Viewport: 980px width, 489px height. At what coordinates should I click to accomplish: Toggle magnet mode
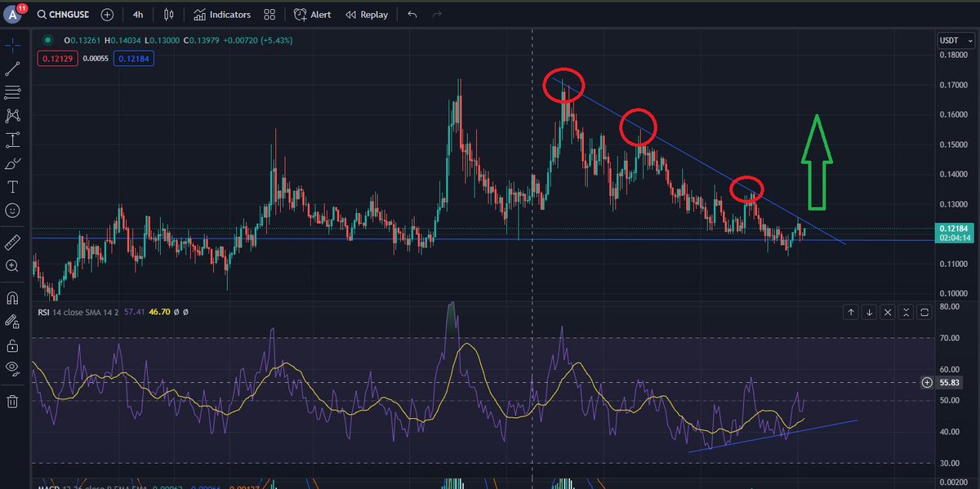pyautogui.click(x=12, y=298)
